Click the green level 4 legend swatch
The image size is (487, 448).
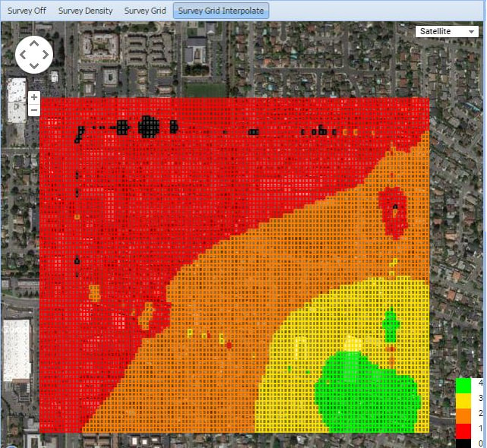click(463, 386)
